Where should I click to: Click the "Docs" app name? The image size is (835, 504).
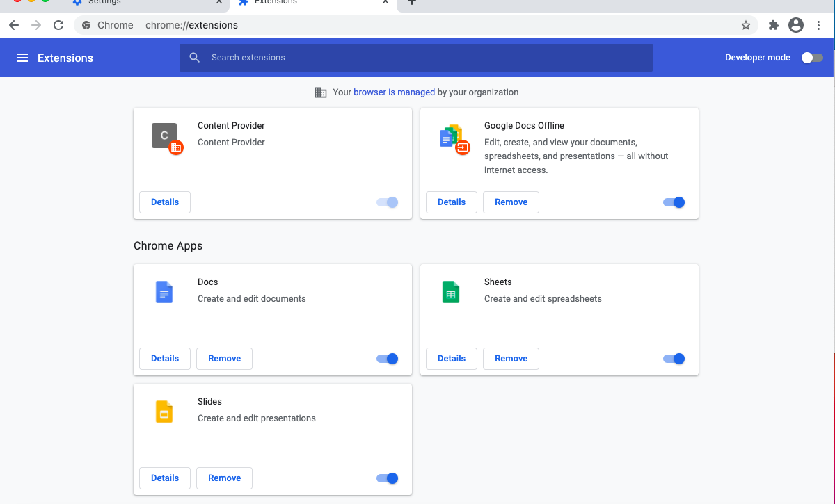click(x=208, y=282)
